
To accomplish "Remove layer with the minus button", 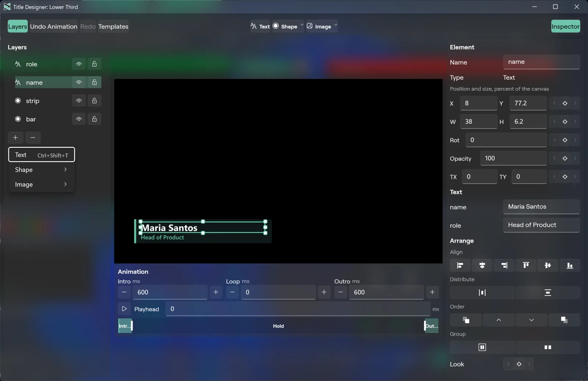I will click(x=33, y=138).
